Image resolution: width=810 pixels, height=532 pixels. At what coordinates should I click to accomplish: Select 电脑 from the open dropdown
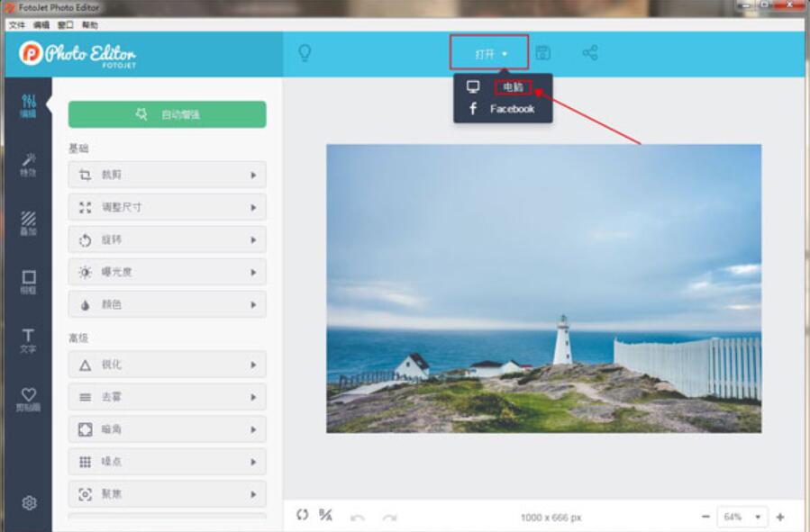click(x=512, y=88)
